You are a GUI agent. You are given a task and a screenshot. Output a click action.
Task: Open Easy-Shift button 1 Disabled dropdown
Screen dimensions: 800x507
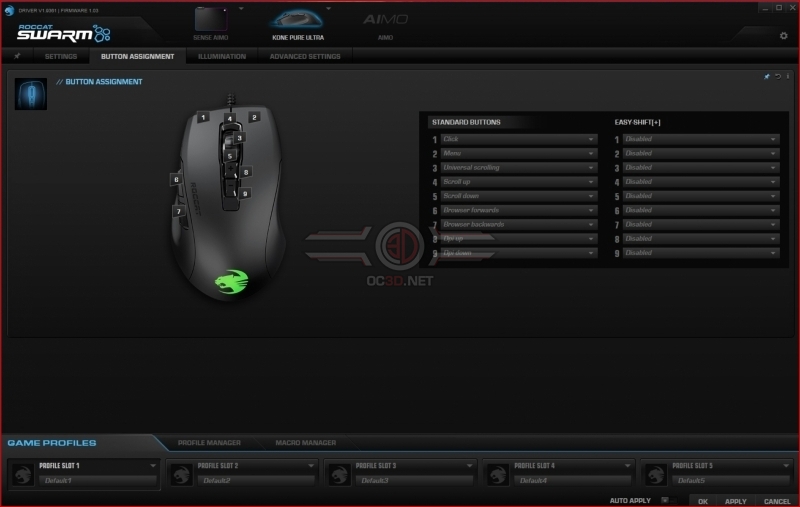pos(701,139)
